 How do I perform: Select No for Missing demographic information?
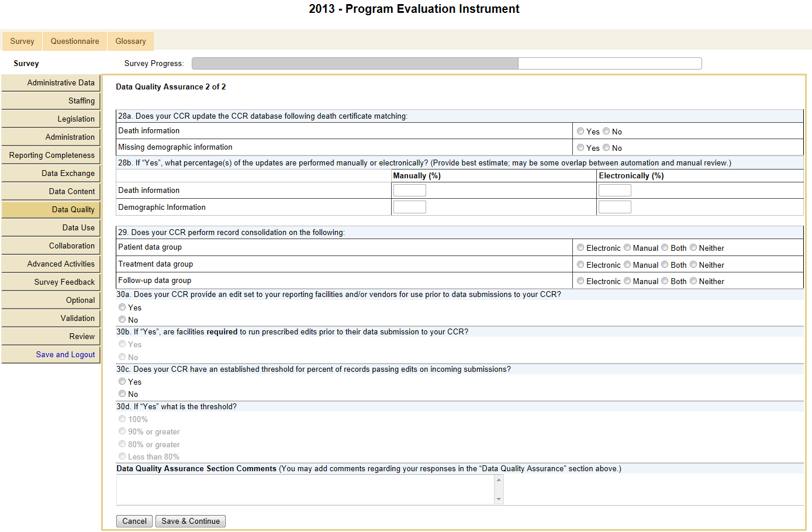(606, 148)
